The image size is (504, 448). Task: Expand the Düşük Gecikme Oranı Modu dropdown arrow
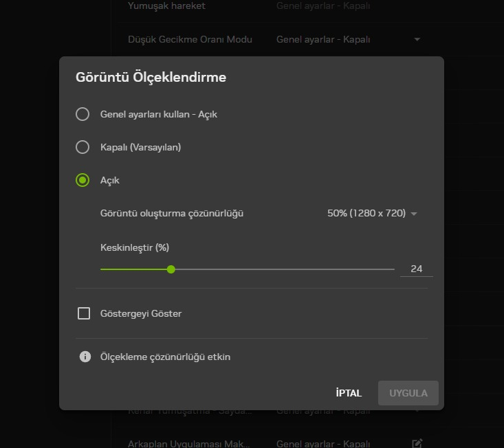pyautogui.click(x=417, y=39)
